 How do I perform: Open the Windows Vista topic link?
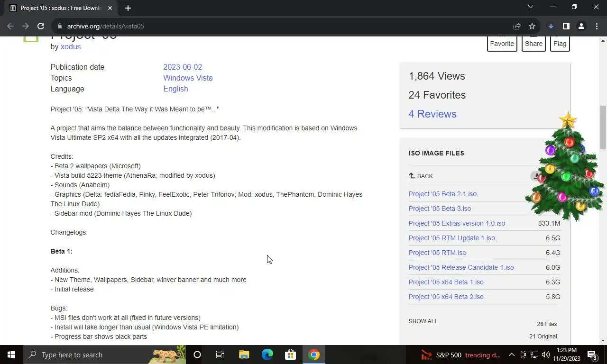click(x=188, y=78)
